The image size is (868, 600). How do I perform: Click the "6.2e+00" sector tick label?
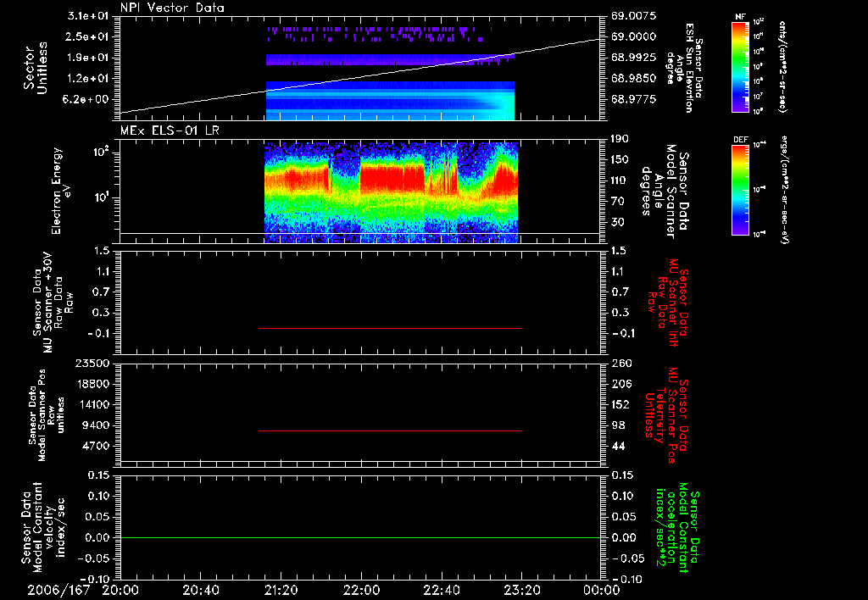tap(87, 99)
